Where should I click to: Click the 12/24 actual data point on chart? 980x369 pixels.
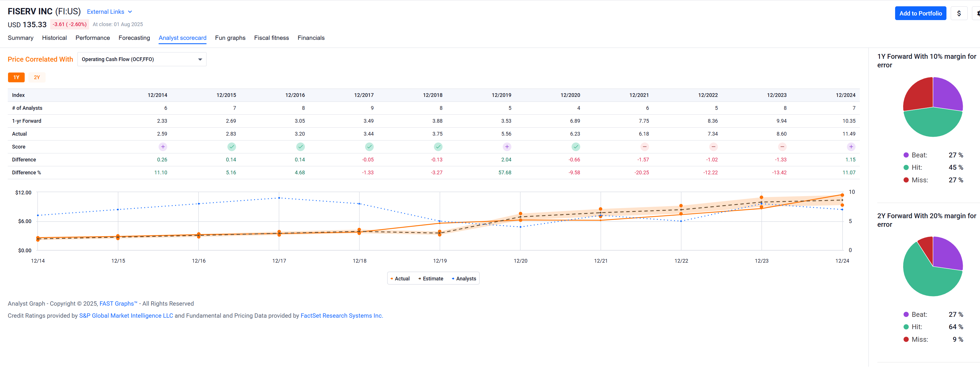pyautogui.click(x=842, y=195)
